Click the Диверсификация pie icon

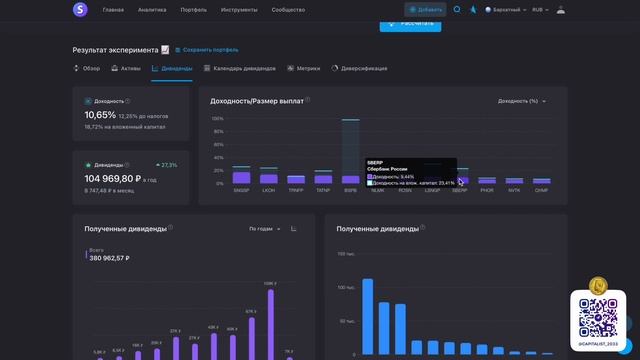(335, 68)
